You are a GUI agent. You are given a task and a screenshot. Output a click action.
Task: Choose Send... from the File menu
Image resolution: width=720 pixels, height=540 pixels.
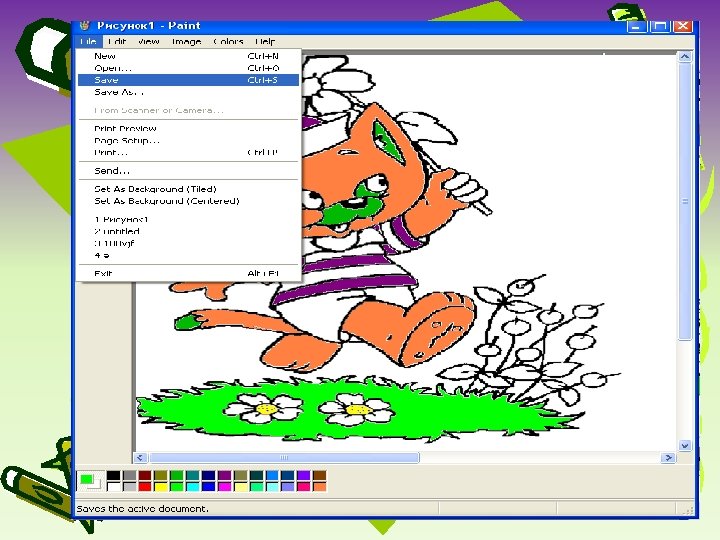click(188, 171)
